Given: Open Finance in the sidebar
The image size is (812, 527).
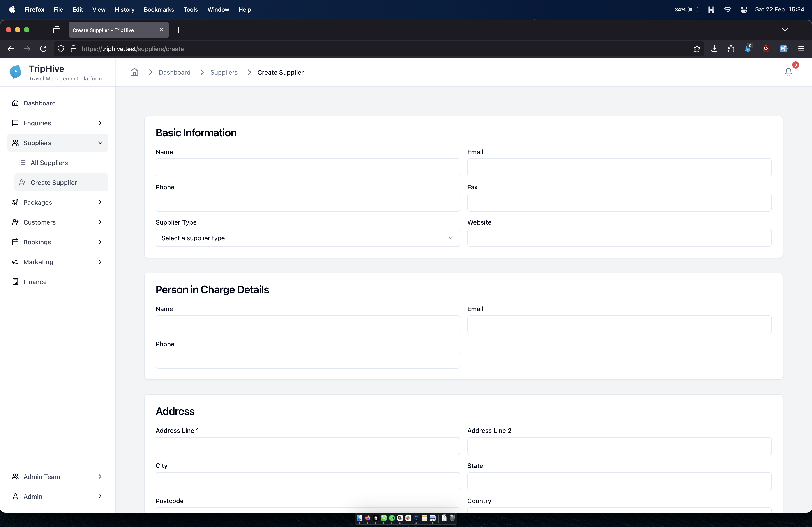Looking at the screenshot, I should point(58,282).
